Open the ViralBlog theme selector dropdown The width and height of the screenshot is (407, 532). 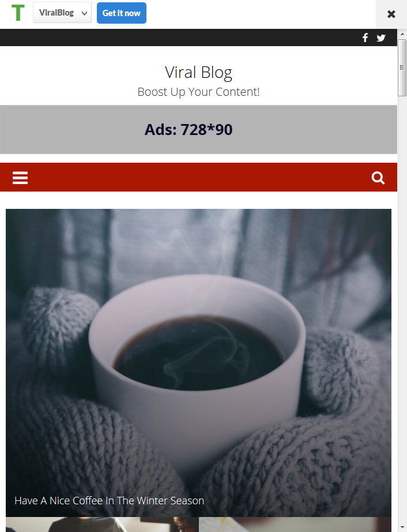[x=62, y=13]
